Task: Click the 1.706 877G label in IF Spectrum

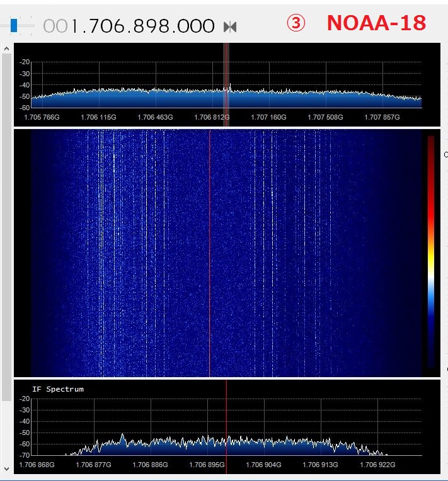Action: [x=94, y=465]
